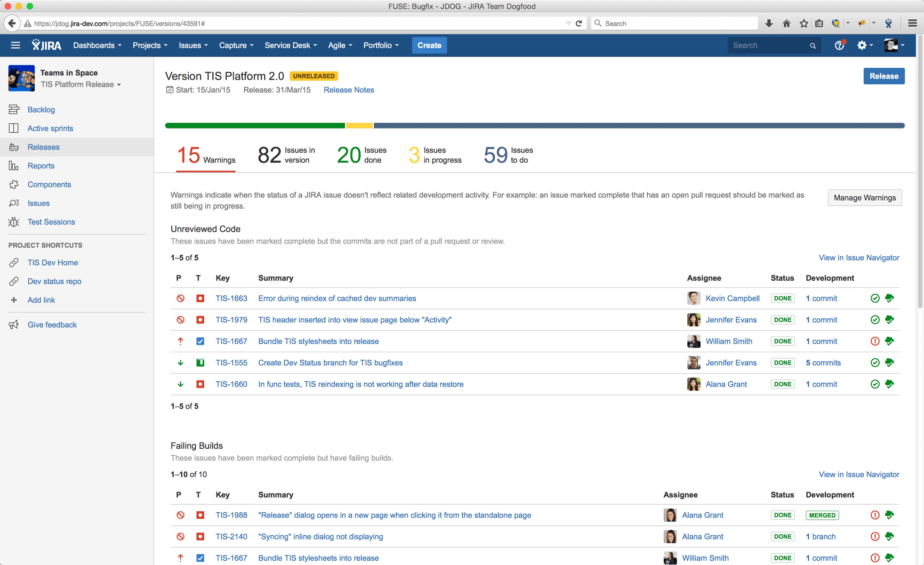
Task: Click the Release Notes link
Action: pyautogui.click(x=350, y=90)
